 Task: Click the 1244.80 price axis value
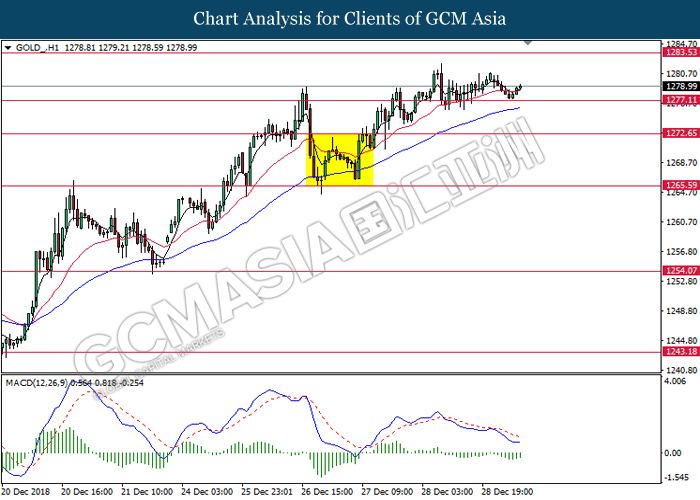[x=681, y=341]
